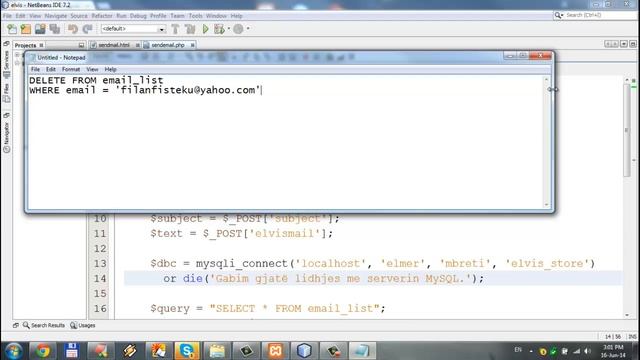
Task: Close the sendemail.php tab
Action: (x=192, y=45)
